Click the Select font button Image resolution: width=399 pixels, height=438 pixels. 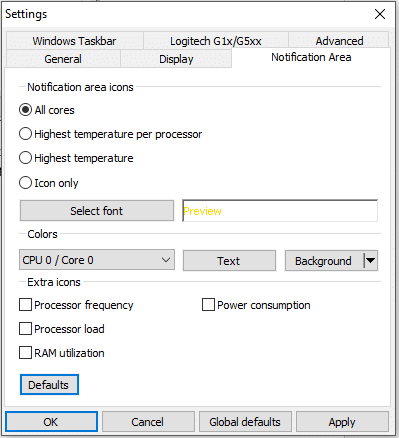(x=97, y=211)
